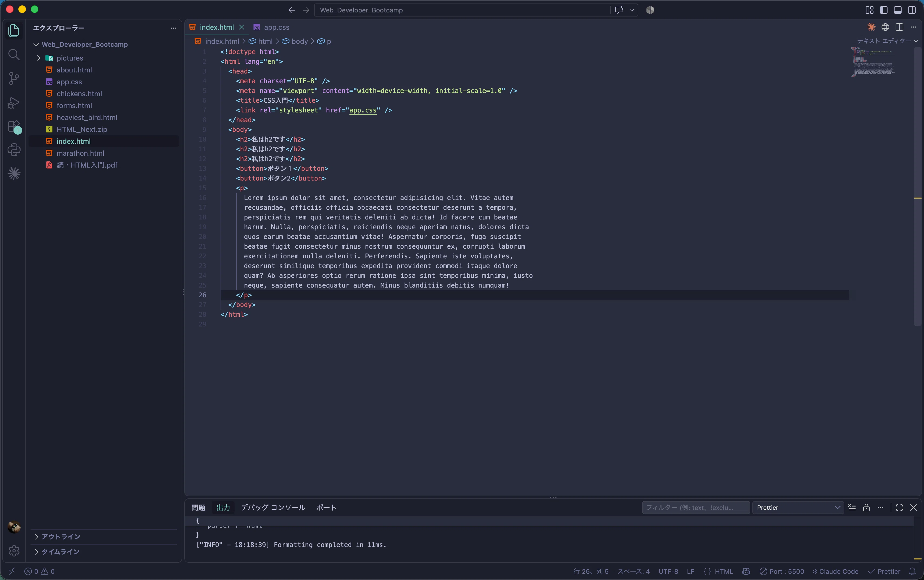924x580 pixels.
Task: Click the app.css link in code
Action: tap(363, 110)
